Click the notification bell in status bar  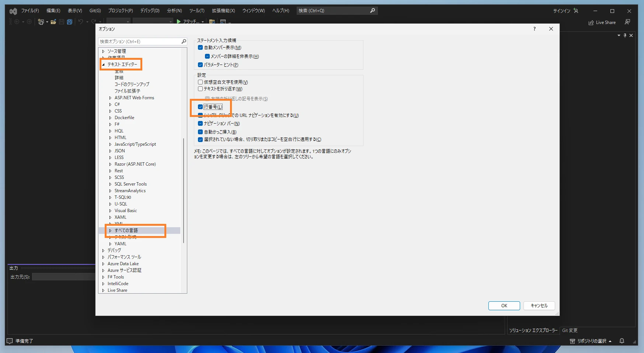click(622, 341)
